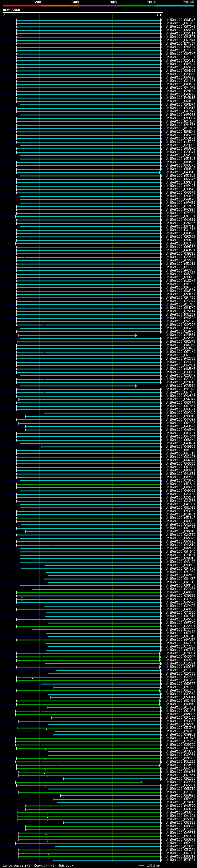Select hit label UniRef100_O39705

pos(180,744)
